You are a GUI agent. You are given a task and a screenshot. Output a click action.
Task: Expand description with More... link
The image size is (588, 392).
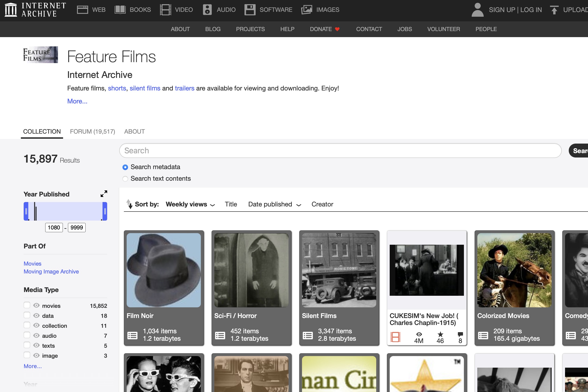[x=77, y=101]
